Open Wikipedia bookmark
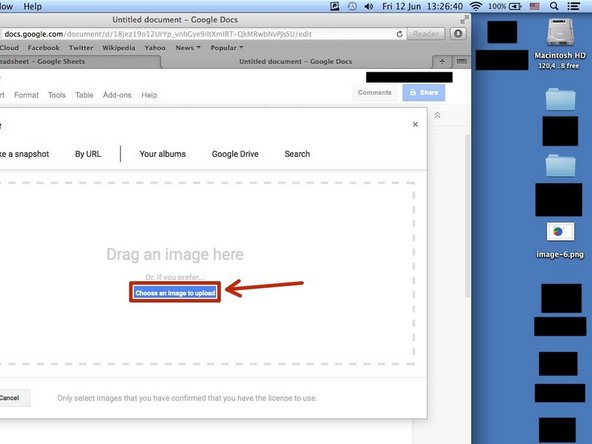This screenshot has height=444, width=592. click(x=119, y=48)
